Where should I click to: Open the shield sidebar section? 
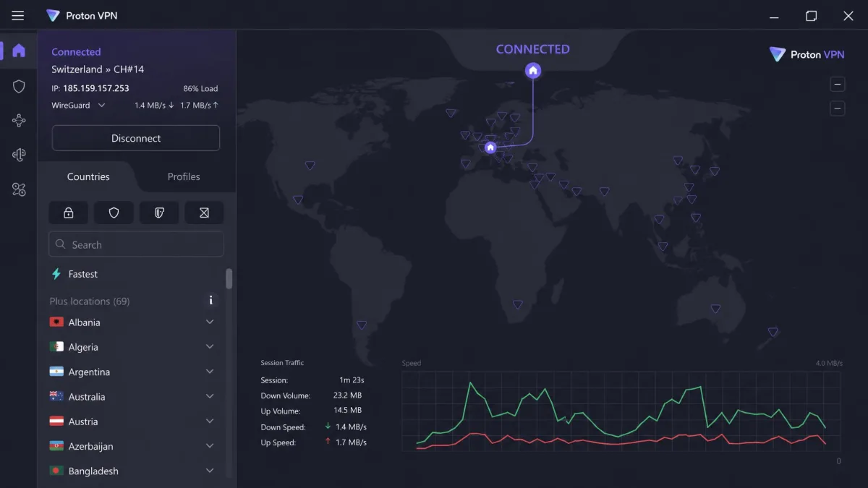click(x=19, y=87)
